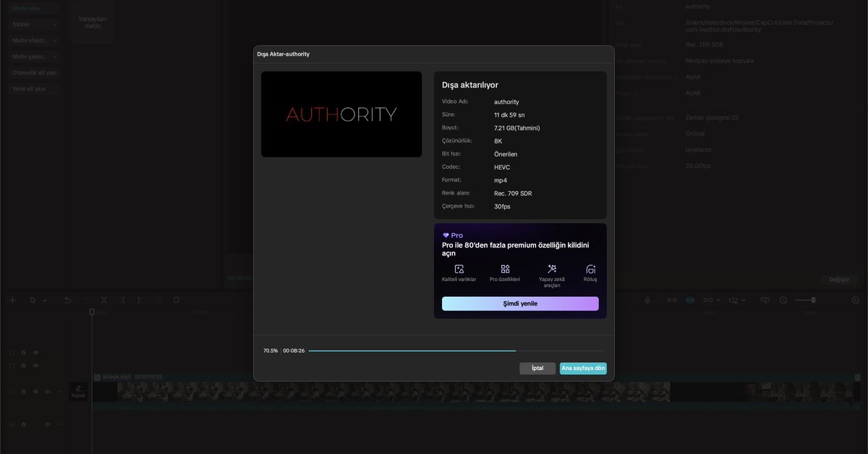The height and width of the screenshot is (454, 868).
Task: Expand the Metin efektleri dropdown
Action: click(55, 41)
